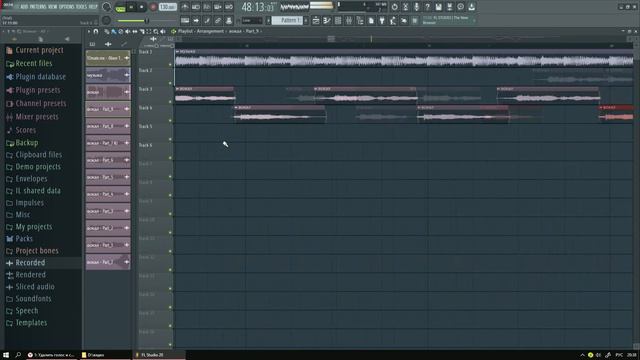640x360 pixels.
Task: Open the Pattern 1 selector dropdown
Action: [x=287, y=20]
